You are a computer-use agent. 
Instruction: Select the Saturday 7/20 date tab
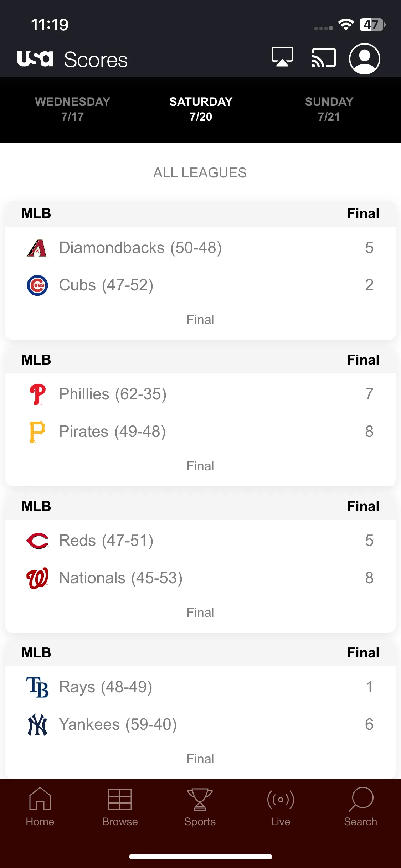(x=201, y=109)
